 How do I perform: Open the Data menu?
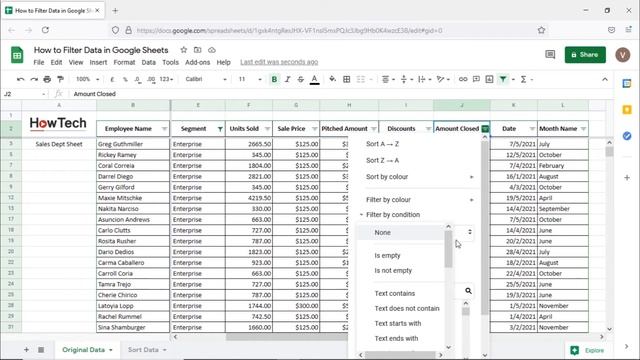point(149,62)
